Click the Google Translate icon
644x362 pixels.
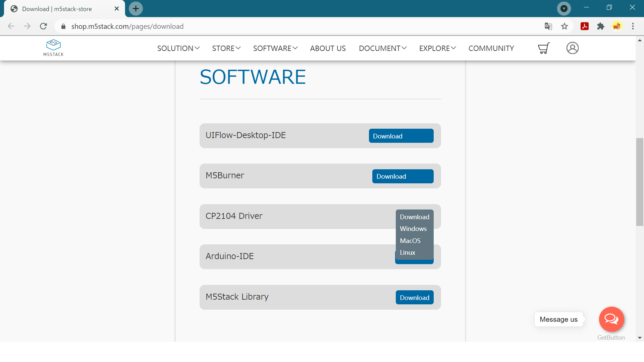[548, 26]
